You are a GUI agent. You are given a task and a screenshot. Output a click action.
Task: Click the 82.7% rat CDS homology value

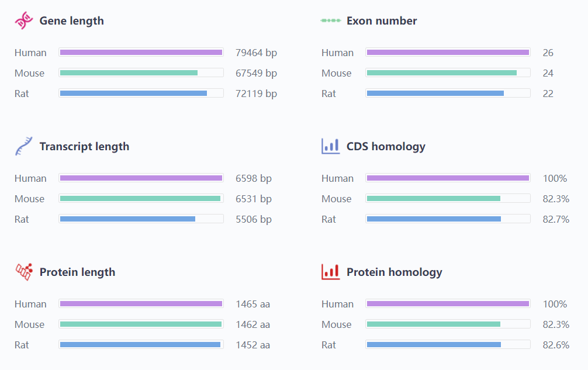coord(556,219)
